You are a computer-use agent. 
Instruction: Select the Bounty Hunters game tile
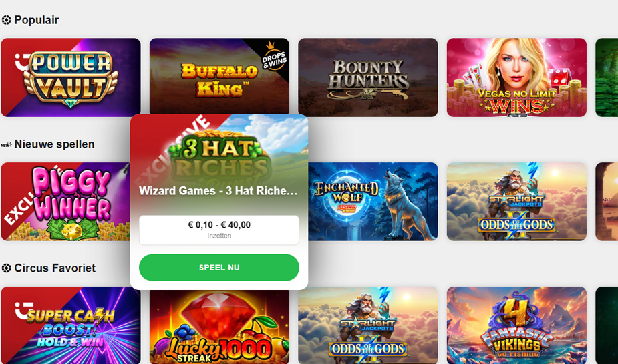tap(367, 76)
